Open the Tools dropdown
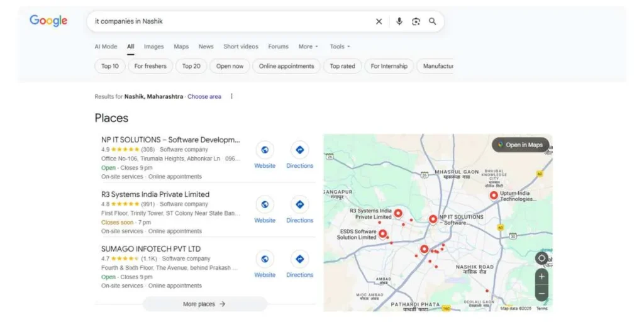644x322 pixels. coord(340,47)
